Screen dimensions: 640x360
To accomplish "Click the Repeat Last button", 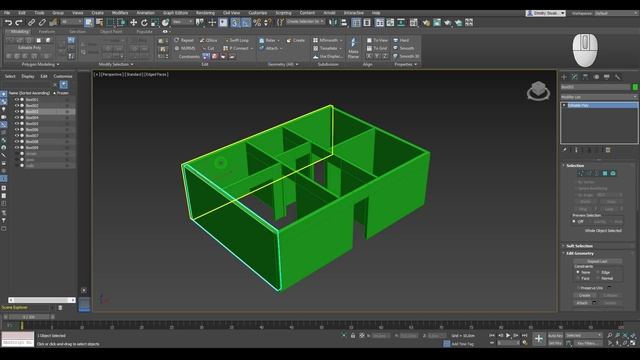I will pos(598,261).
